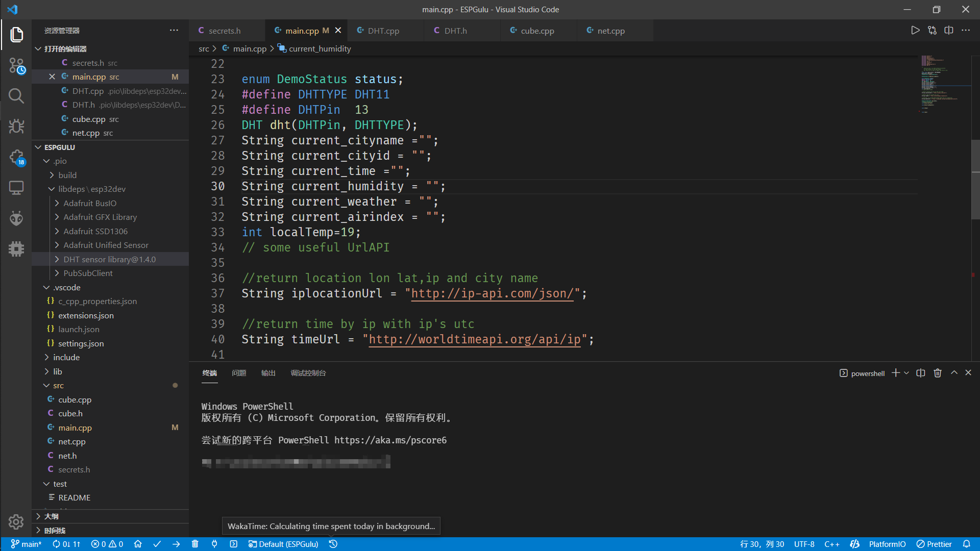The height and width of the screenshot is (551, 980).
Task: Open the Extensions view with badge
Action: 16,157
